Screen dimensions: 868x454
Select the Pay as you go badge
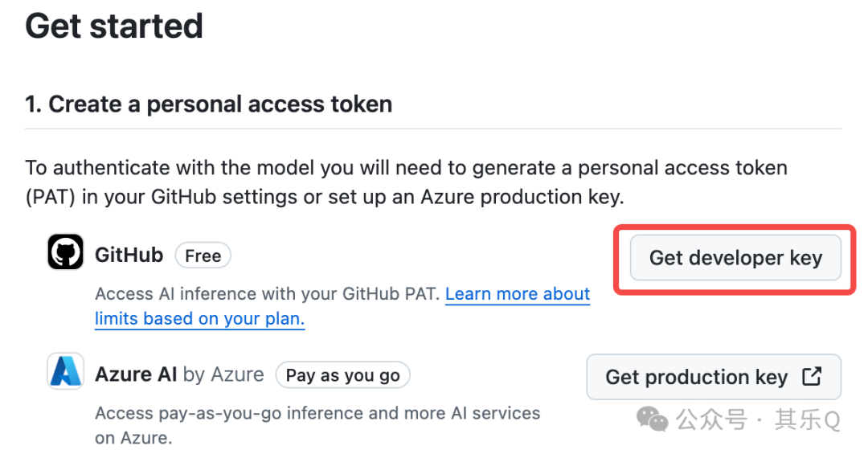342,375
